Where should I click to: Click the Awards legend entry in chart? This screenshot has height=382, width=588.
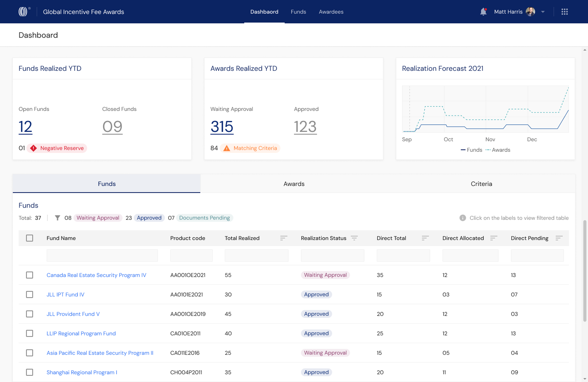[498, 150]
